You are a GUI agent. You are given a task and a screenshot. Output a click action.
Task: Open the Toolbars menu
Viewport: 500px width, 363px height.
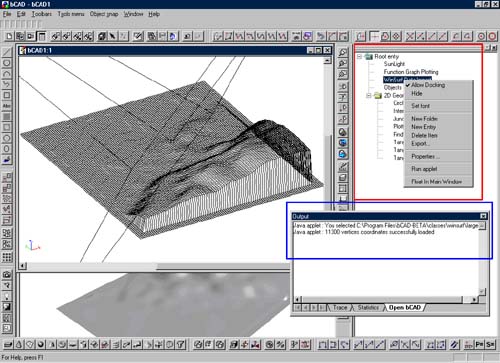tap(42, 14)
